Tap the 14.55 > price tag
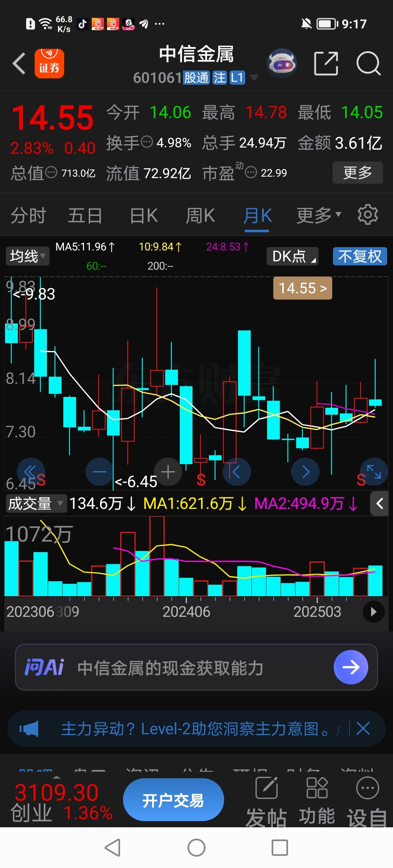393x868 pixels. pyautogui.click(x=303, y=288)
